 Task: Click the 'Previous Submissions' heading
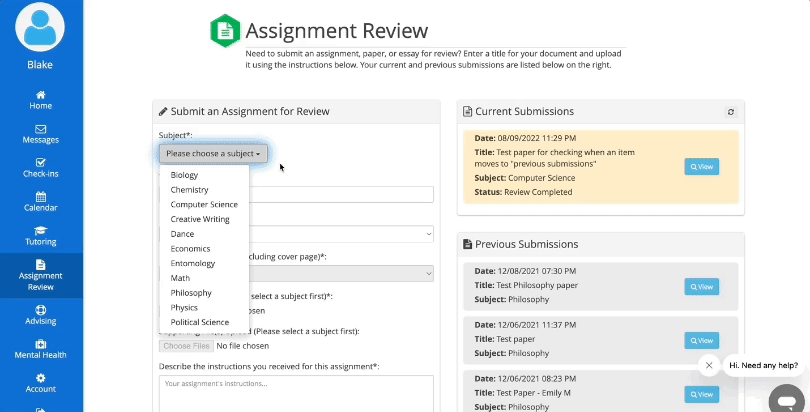[526, 244]
